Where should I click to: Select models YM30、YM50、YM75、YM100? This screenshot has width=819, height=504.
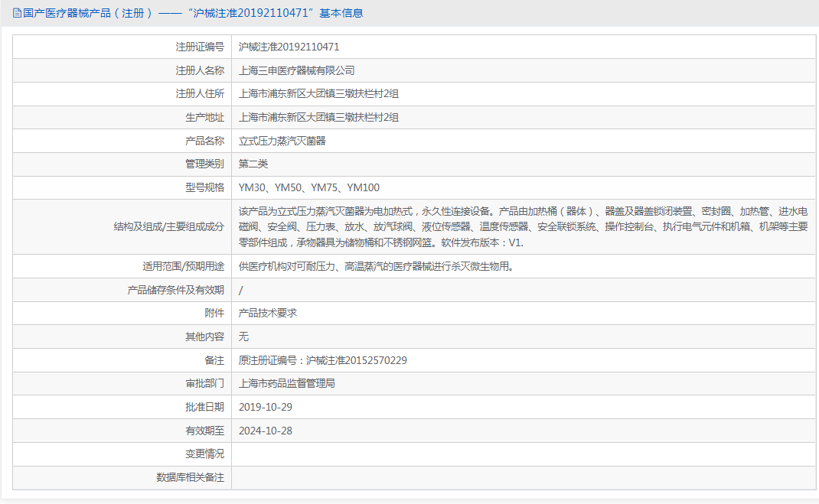(309, 187)
